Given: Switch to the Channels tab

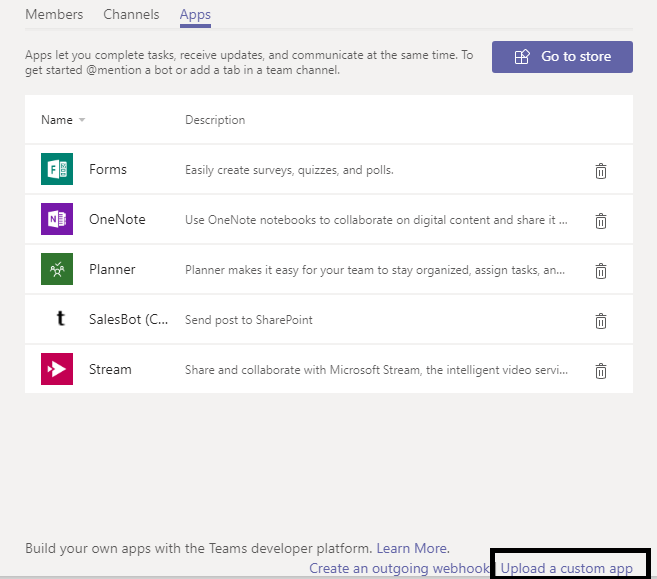Looking at the screenshot, I should point(131,14).
